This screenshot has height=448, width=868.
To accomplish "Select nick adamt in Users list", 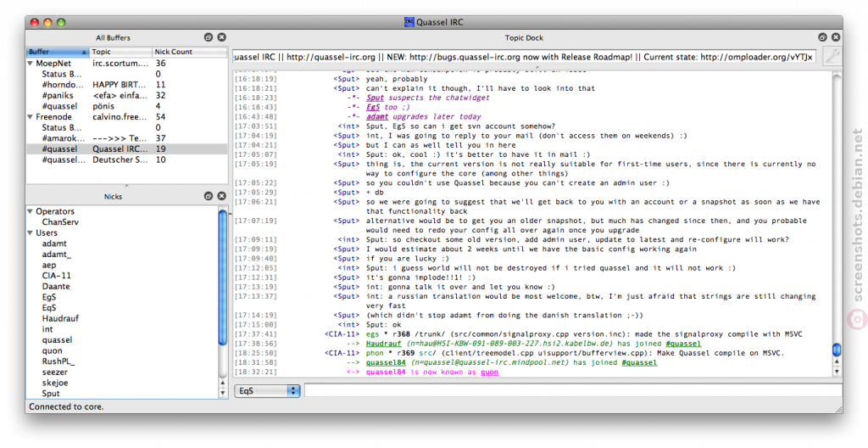I will (54, 244).
